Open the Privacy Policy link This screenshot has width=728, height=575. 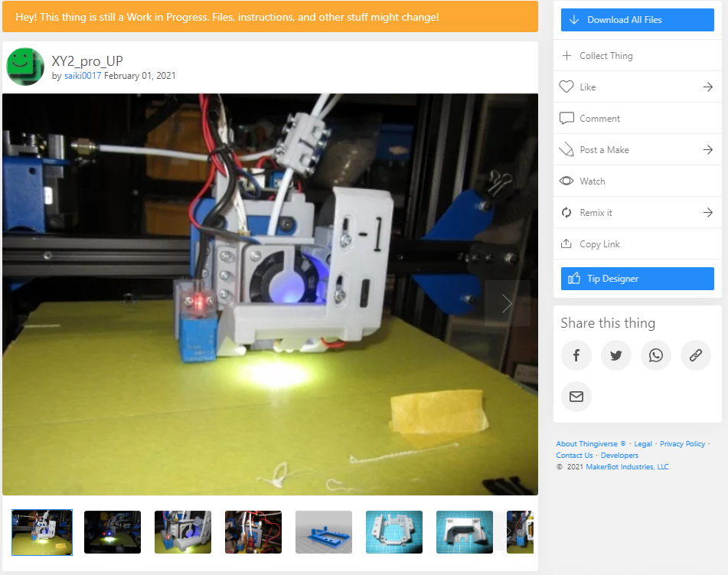[683, 444]
